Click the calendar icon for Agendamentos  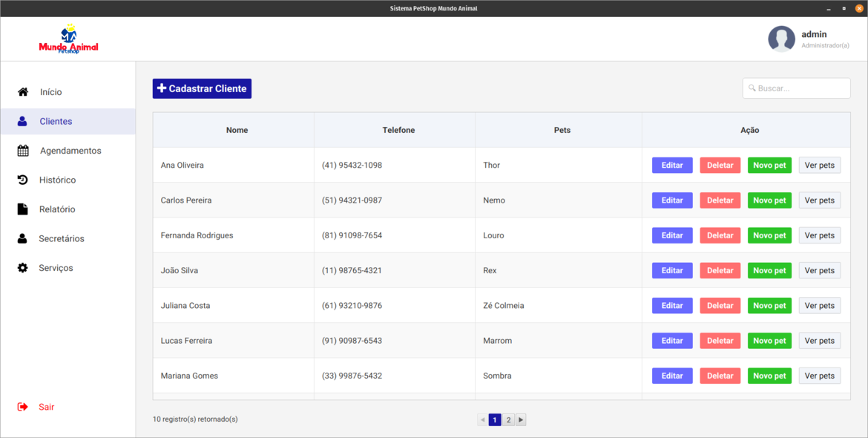[x=23, y=151]
